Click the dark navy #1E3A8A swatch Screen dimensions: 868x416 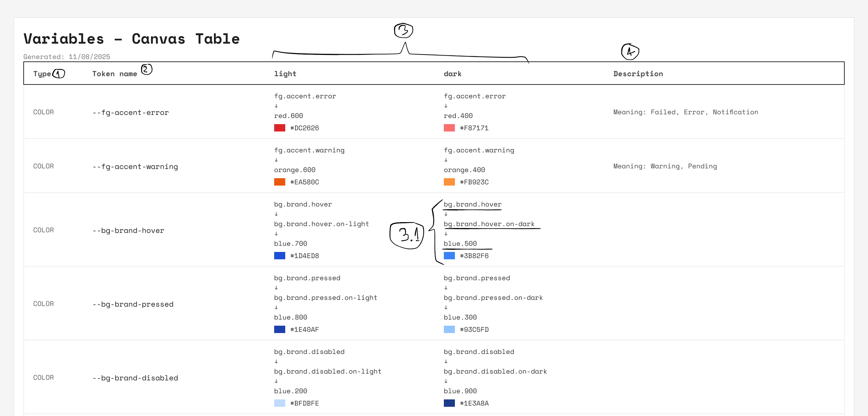point(449,403)
